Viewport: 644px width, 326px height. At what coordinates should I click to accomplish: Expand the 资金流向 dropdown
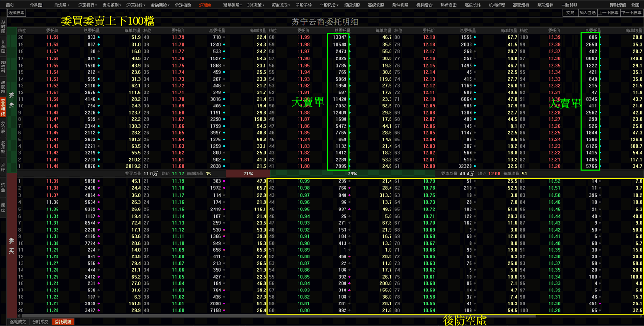pos(280,5)
